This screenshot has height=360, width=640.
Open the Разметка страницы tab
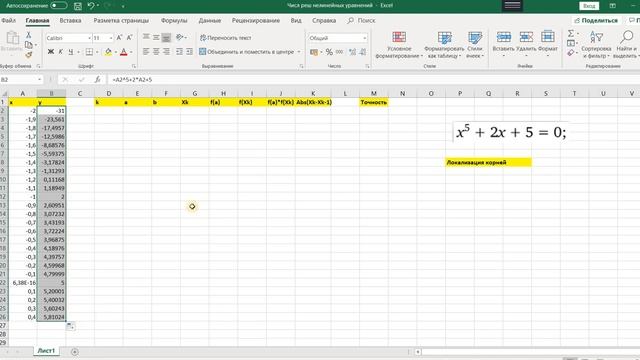point(121,20)
